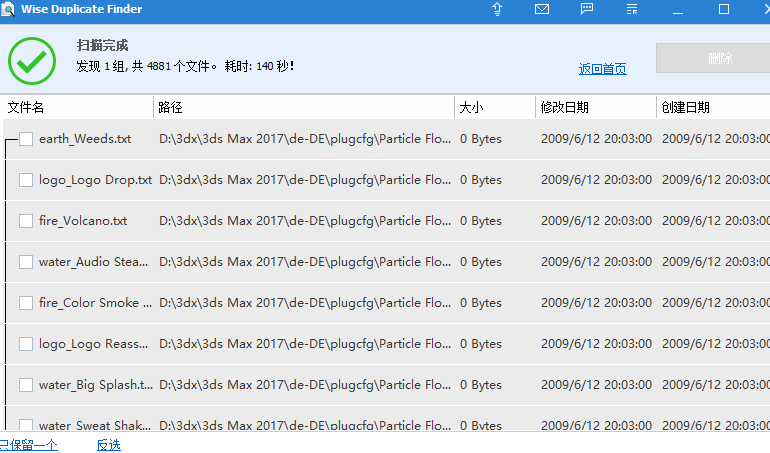Click the Wise Duplicate Finder app logo

(8, 9)
